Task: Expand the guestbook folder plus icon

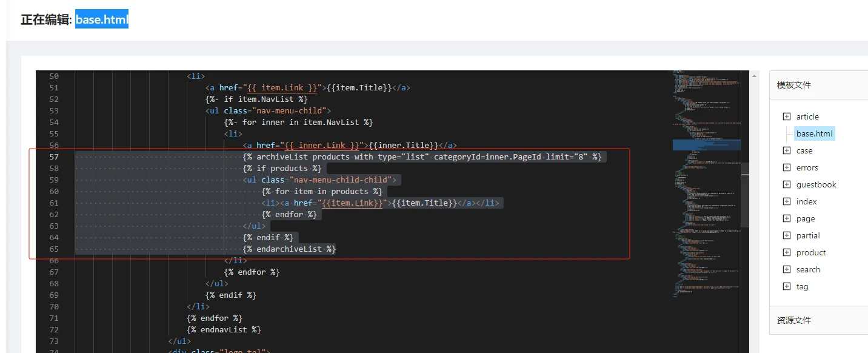Action: (x=787, y=184)
